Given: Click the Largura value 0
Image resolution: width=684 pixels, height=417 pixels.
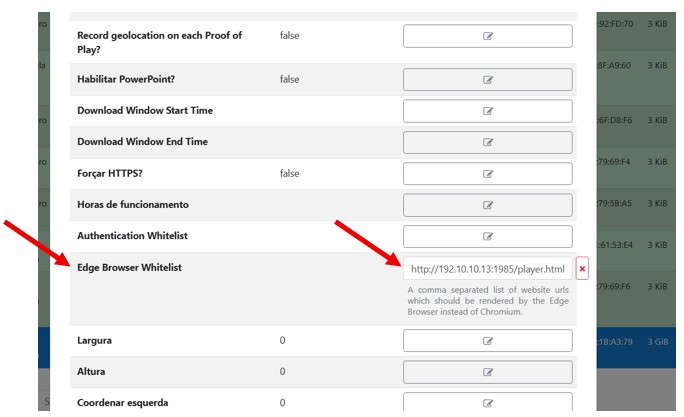Looking at the screenshot, I should (x=283, y=340).
